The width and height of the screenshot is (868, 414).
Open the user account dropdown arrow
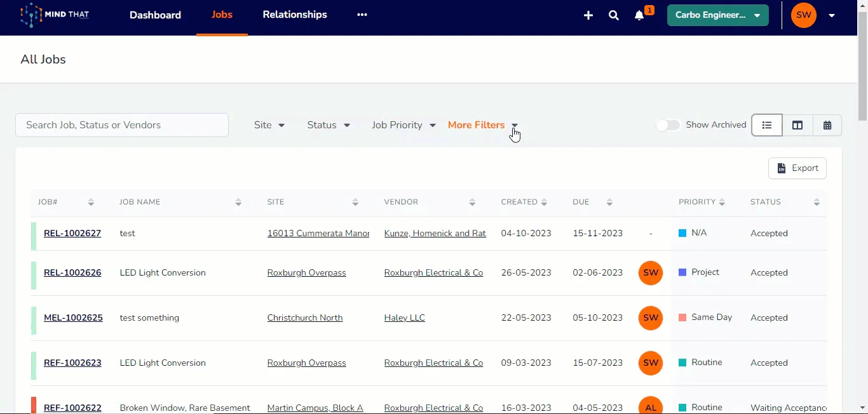(x=832, y=16)
